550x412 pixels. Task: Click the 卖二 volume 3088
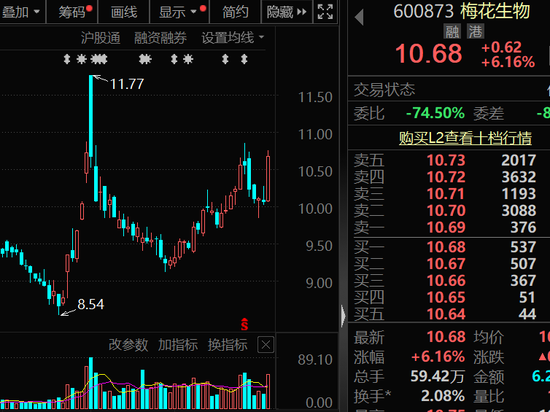[518, 211]
